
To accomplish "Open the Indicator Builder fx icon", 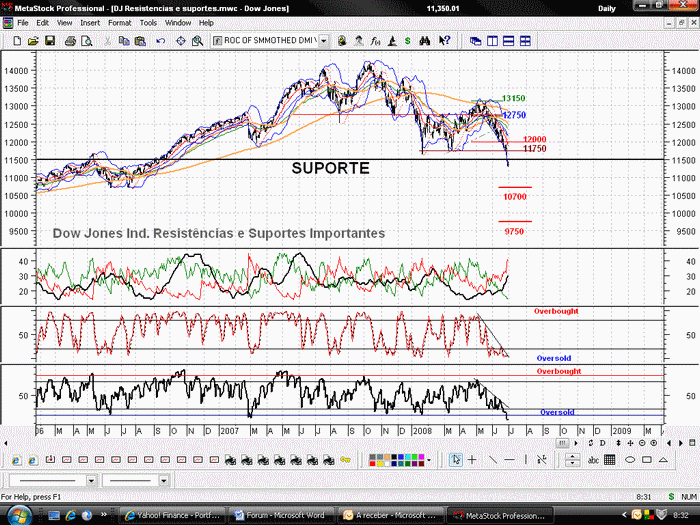I will (375, 41).
